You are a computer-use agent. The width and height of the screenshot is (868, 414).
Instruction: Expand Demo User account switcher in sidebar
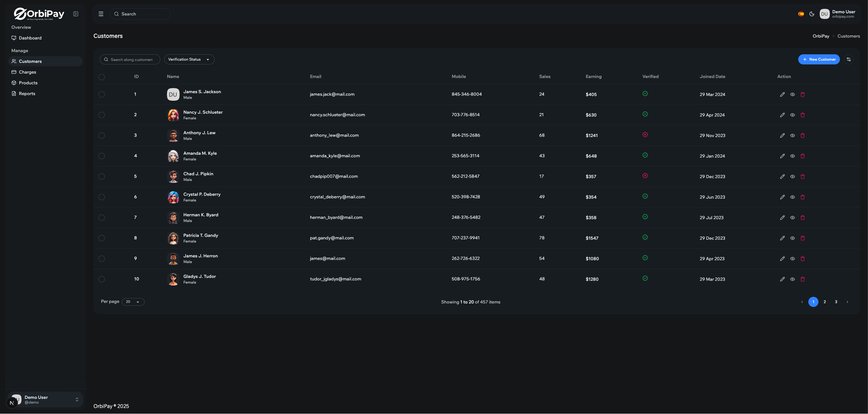click(x=77, y=399)
